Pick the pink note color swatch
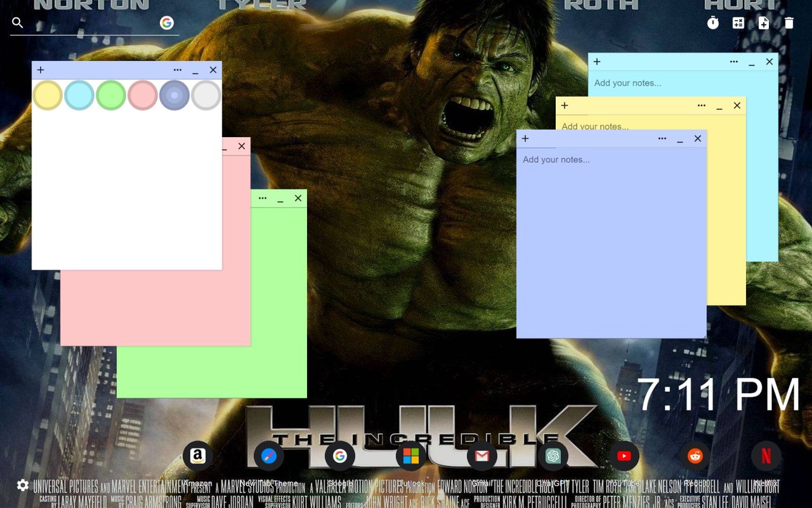The height and width of the screenshot is (508, 812). 143,95
